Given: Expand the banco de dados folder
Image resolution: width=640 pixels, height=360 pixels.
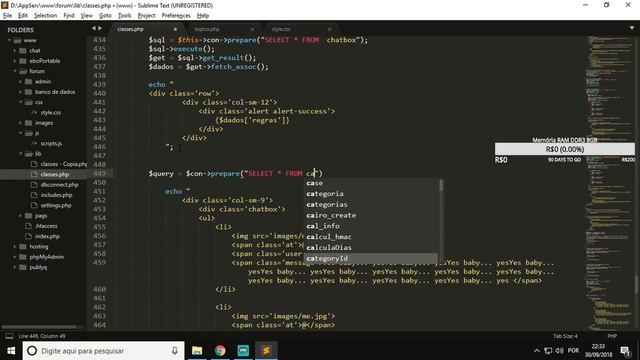Looking at the screenshot, I should [x=20, y=92].
